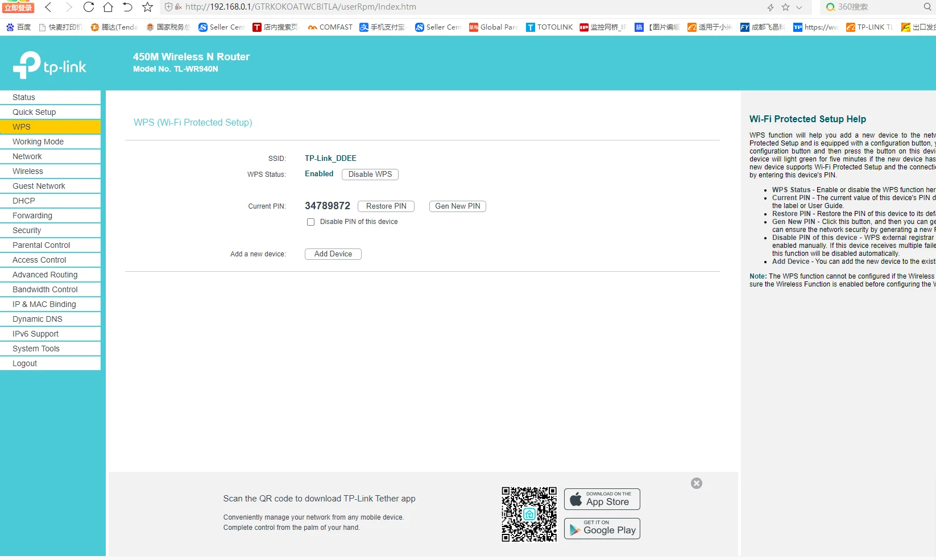Image resolution: width=936 pixels, height=560 pixels.
Task: Open IP & MAC Binding
Action: click(50, 304)
